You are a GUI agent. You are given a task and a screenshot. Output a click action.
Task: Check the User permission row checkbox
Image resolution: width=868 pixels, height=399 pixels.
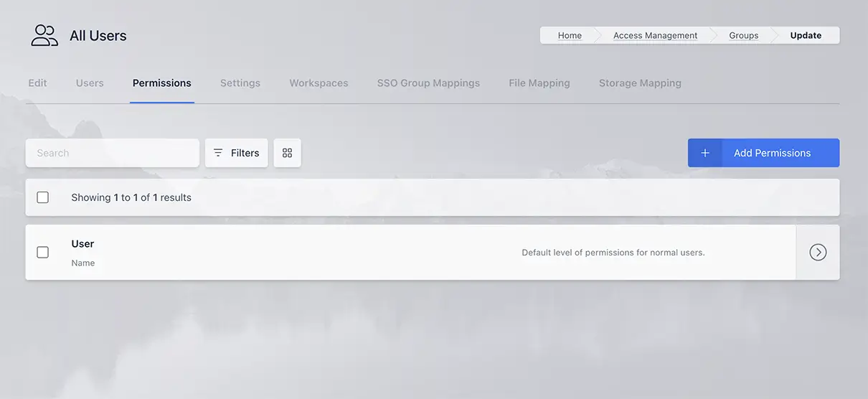[43, 252]
